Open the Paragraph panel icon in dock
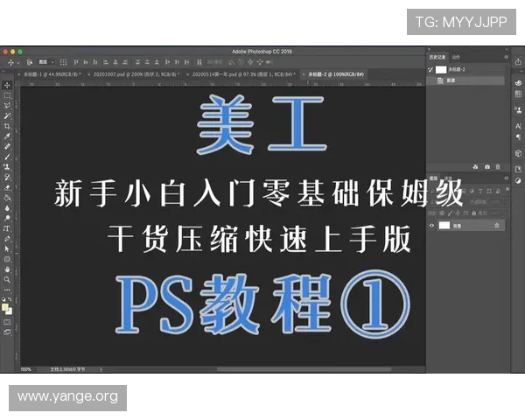This screenshot has height=420, width=525. pyautogui.click(x=518, y=136)
